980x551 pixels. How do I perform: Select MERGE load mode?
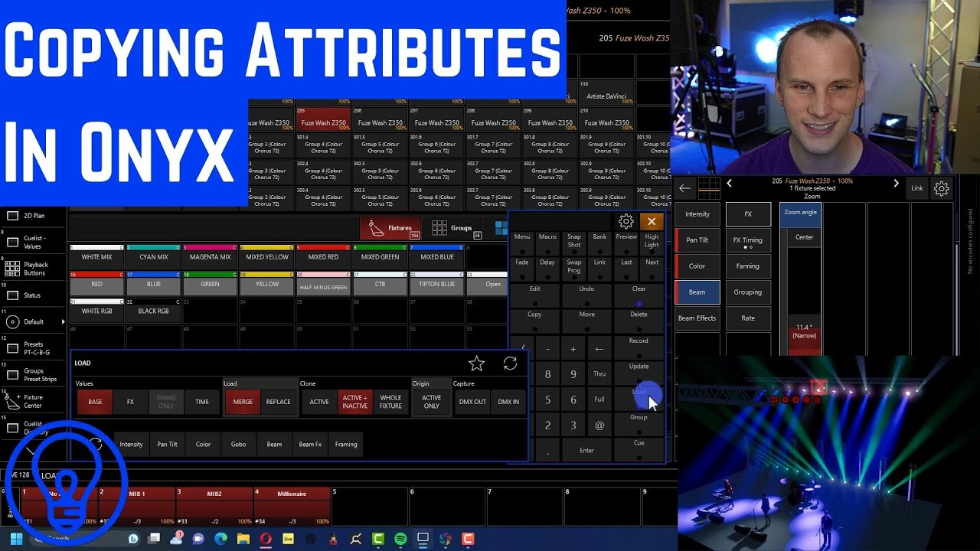tap(243, 402)
